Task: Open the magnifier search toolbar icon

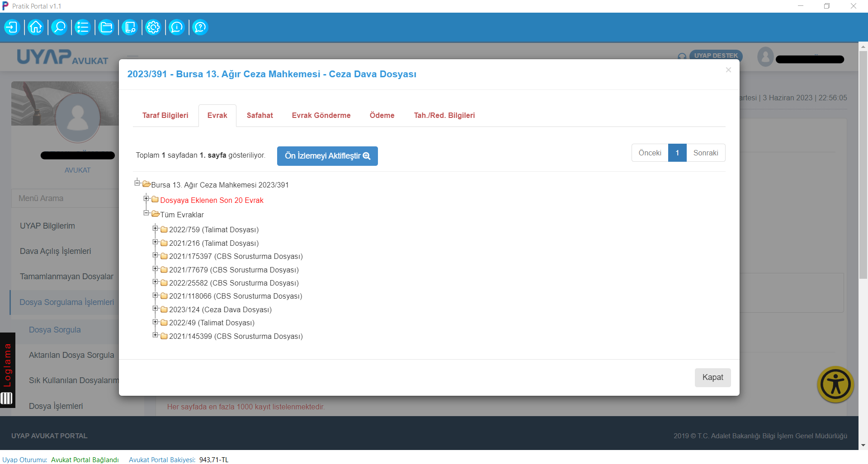Action: point(59,28)
